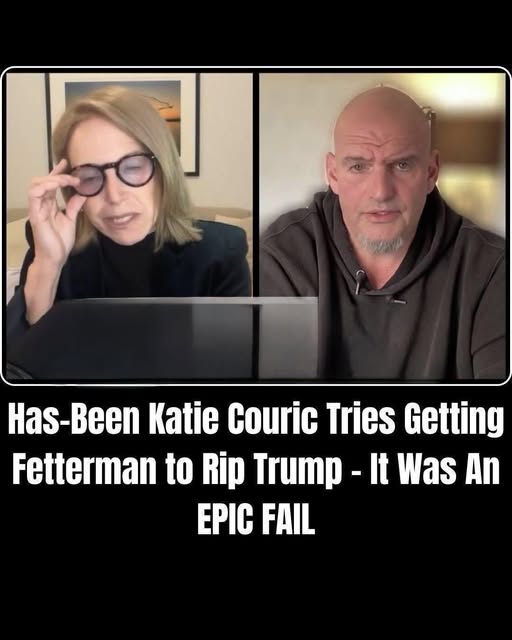
Task: Click the man's gray goatee
Action: pyautogui.click(x=381, y=244)
